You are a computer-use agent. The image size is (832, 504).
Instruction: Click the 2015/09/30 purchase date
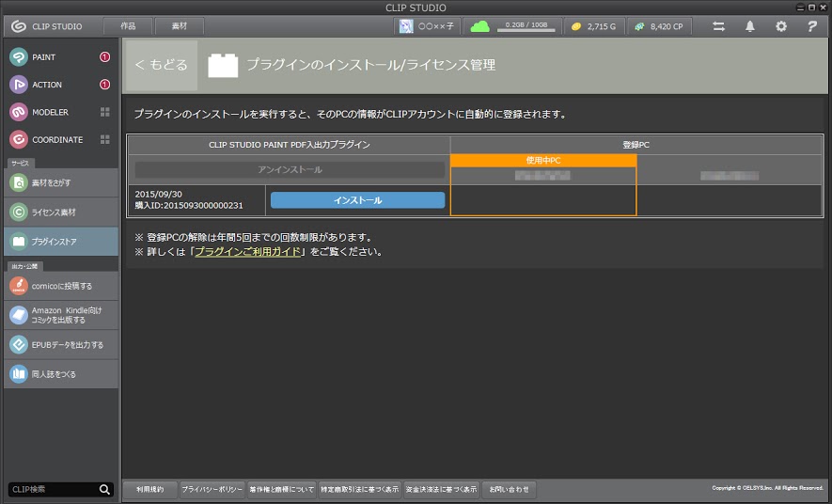158,195
